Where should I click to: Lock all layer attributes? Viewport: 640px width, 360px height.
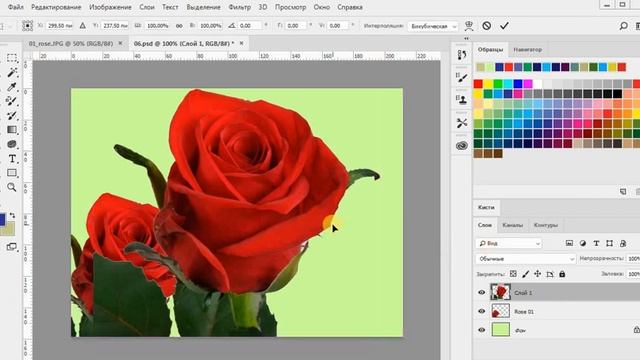[x=562, y=274]
